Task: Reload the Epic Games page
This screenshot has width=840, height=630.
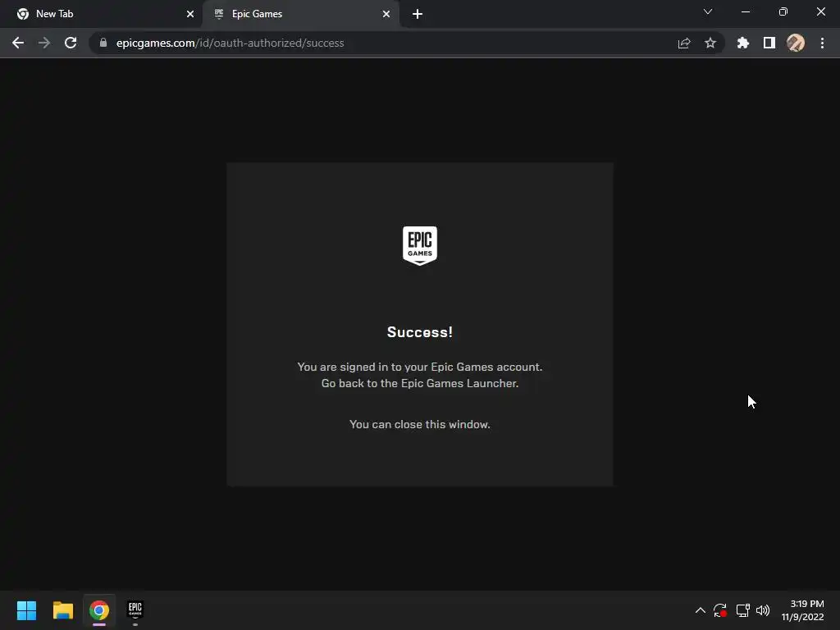Action: tap(71, 43)
